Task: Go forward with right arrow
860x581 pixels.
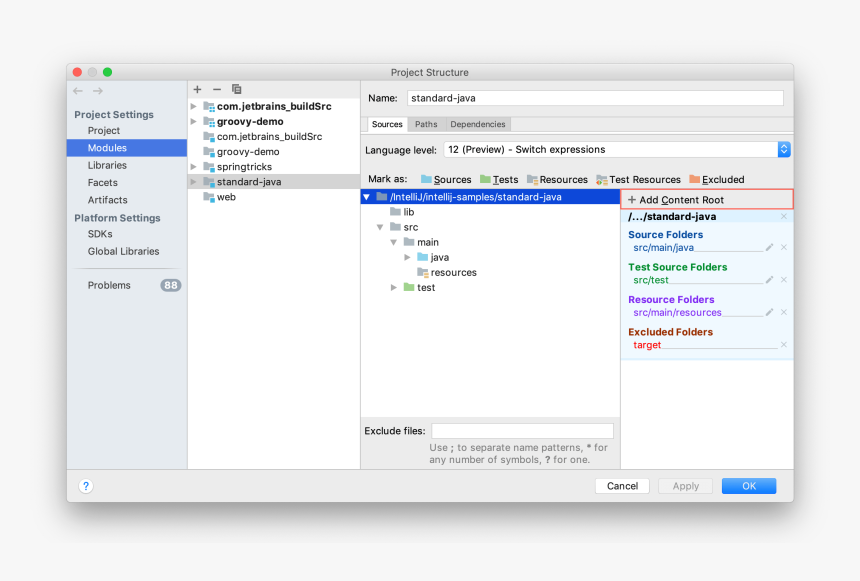Action: (x=98, y=91)
